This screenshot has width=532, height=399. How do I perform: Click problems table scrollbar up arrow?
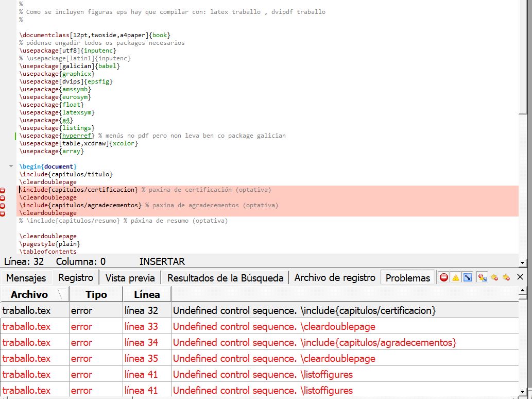pyautogui.click(x=523, y=291)
